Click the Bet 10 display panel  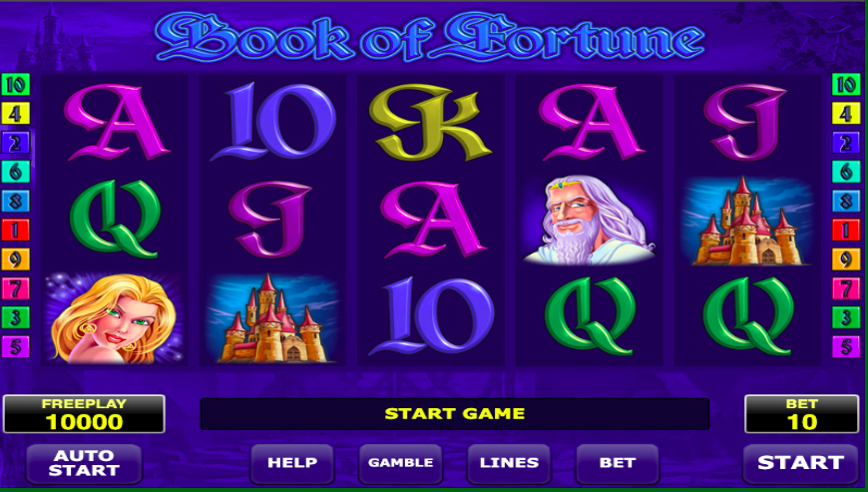coord(801,414)
